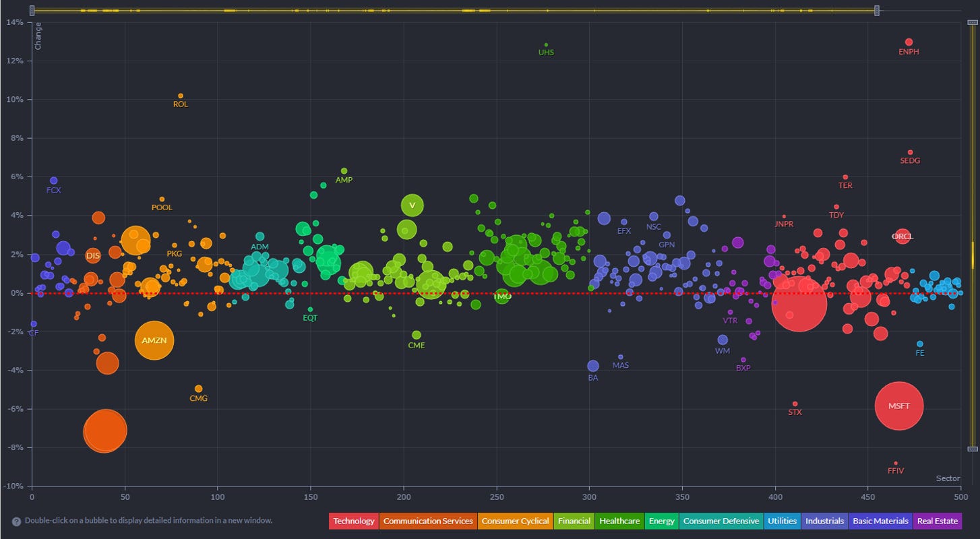Hide the Consumer Cyclical sector
The image size is (980, 539).
pyautogui.click(x=515, y=521)
